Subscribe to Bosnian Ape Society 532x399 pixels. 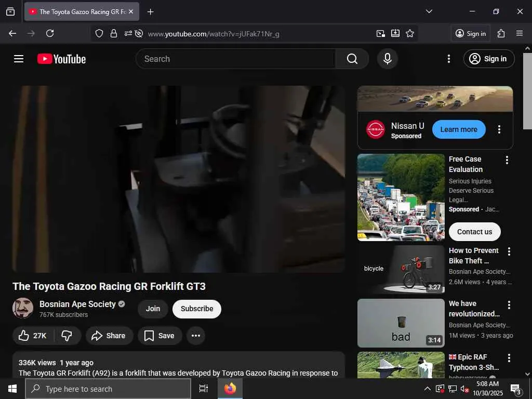197,309
